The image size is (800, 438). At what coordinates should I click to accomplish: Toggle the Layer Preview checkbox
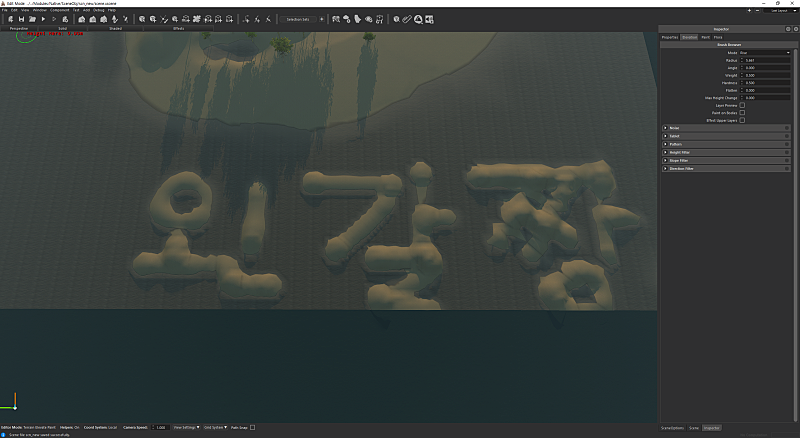[x=742, y=105]
